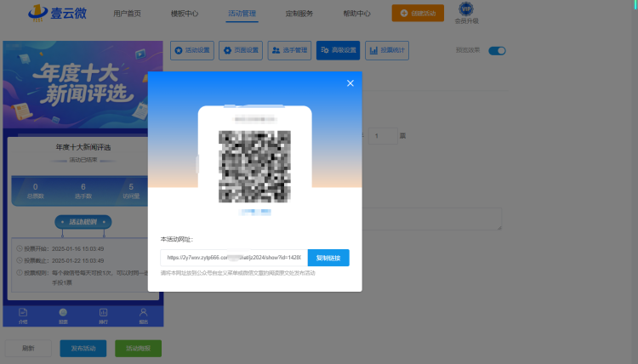
Task: Click the 刷新 refresh button
Action: [28, 349]
